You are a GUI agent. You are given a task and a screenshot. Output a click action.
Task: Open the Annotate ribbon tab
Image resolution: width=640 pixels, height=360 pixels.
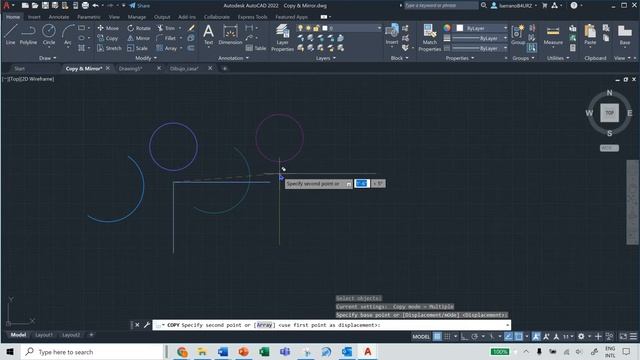(x=59, y=17)
